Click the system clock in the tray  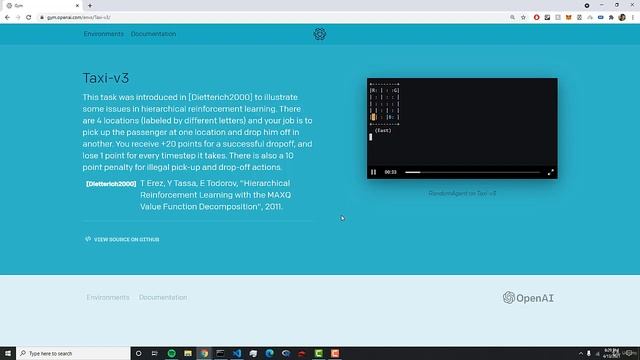(611, 353)
